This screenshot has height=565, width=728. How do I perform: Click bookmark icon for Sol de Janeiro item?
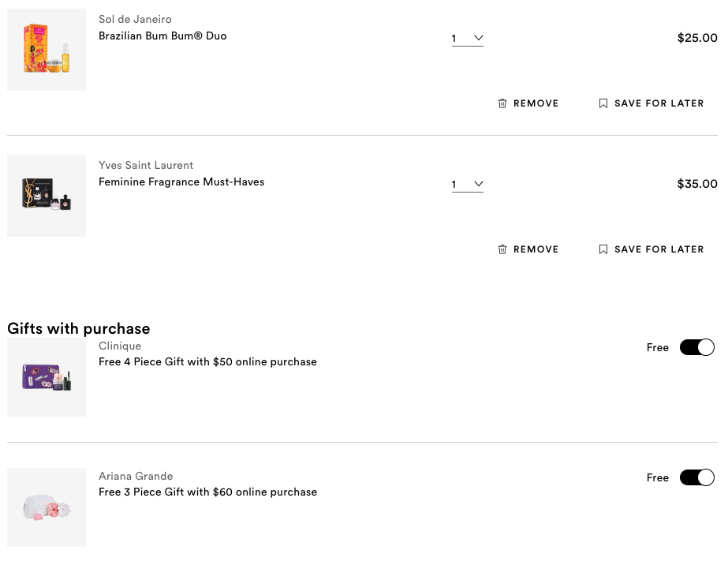coord(603,103)
